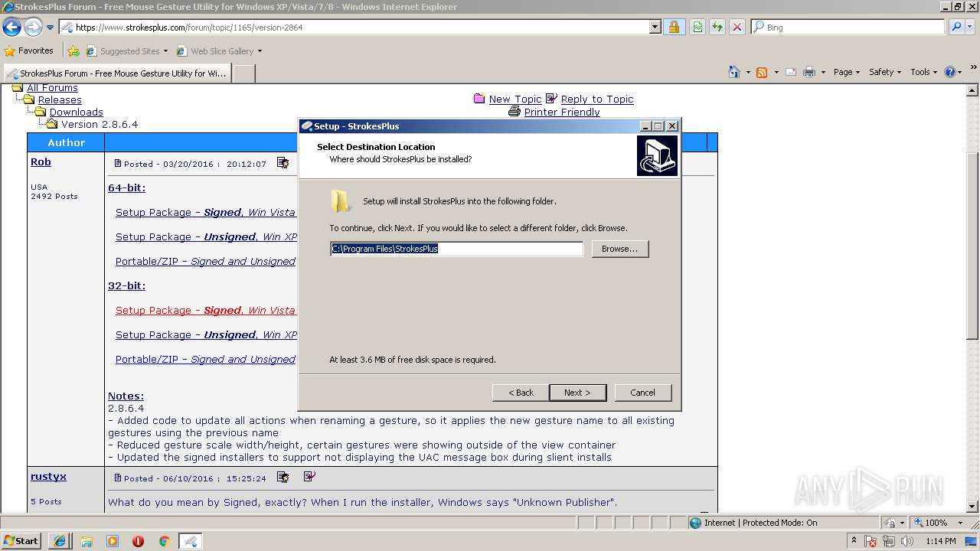The height and width of the screenshot is (551, 980).
Task: Open Print options dropdown arrow
Action: [x=823, y=72]
